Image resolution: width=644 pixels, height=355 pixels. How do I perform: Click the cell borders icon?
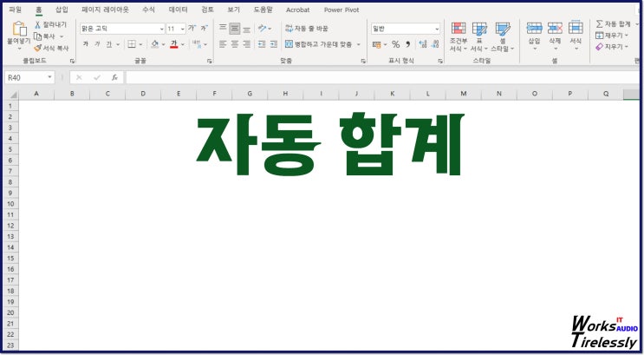(132, 44)
